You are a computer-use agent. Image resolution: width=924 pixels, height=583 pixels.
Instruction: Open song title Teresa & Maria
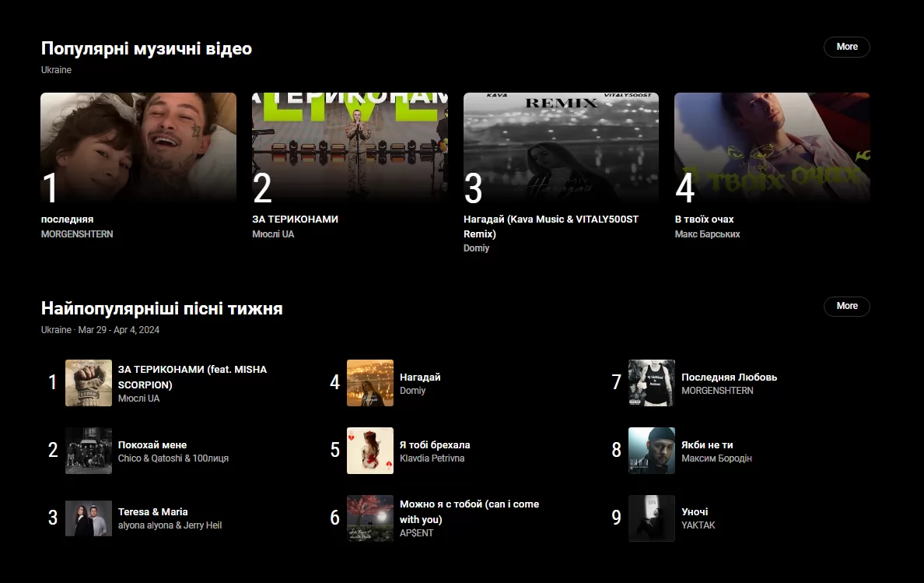coord(152,511)
